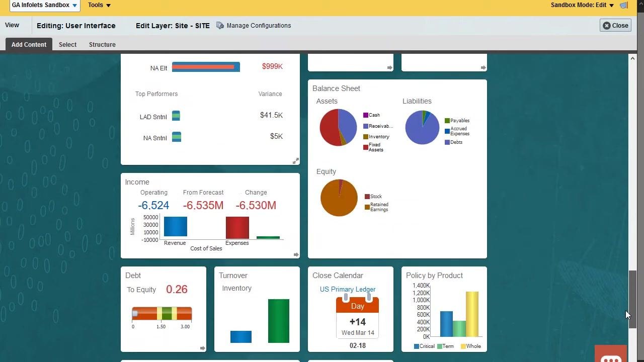
Task: Switch to the Structure tab
Action: 102,45
